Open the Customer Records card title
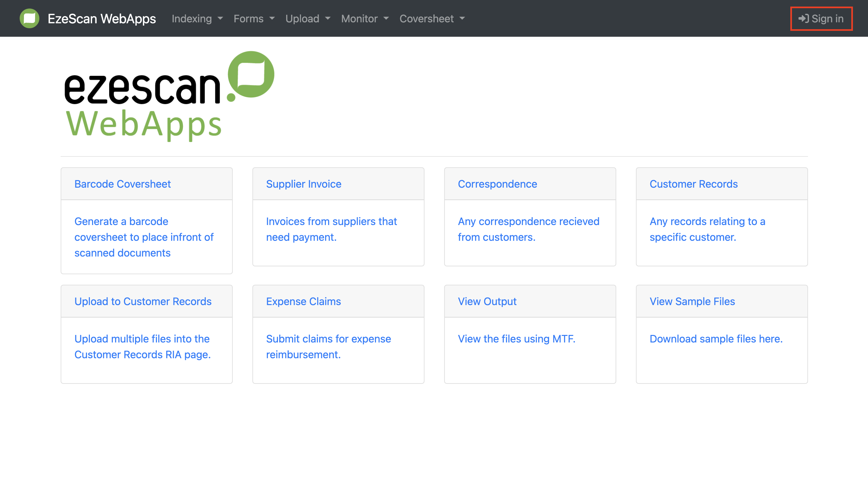This screenshot has width=868, height=496. (x=693, y=184)
